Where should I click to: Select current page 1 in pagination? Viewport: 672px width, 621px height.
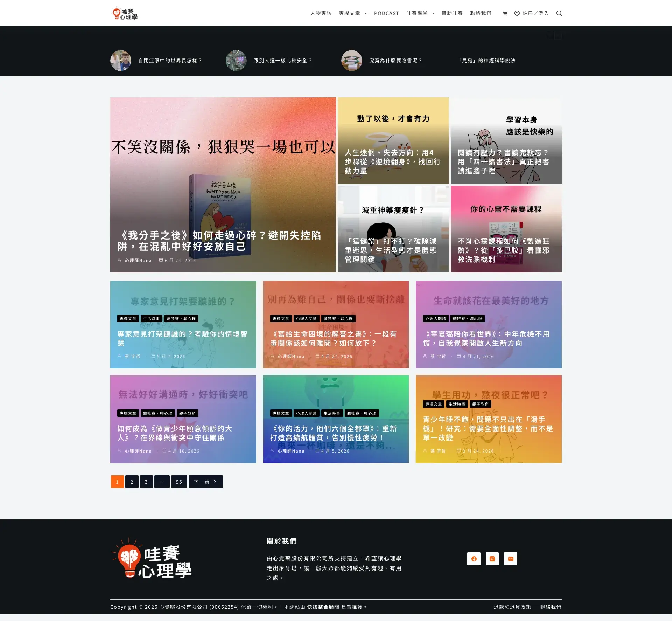click(x=117, y=482)
